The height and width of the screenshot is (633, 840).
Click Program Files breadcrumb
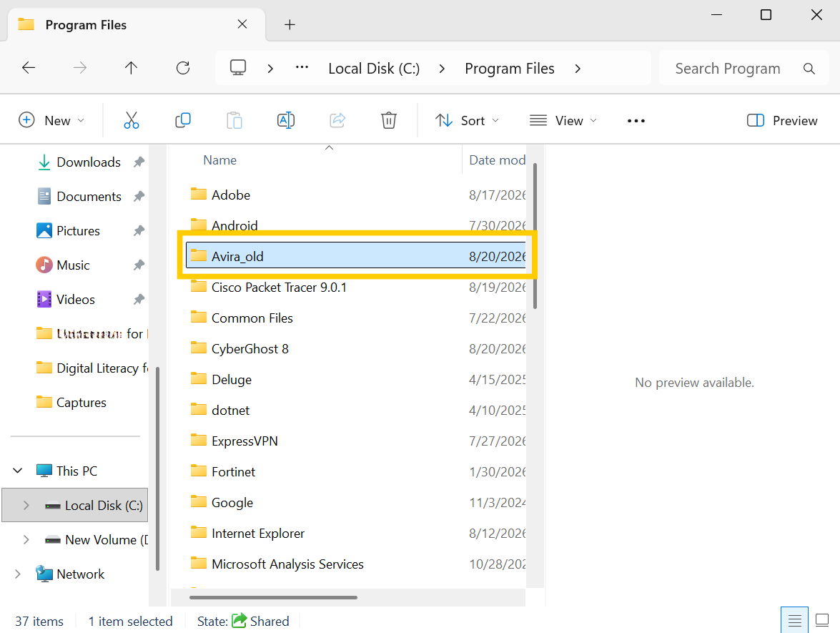tap(510, 69)
